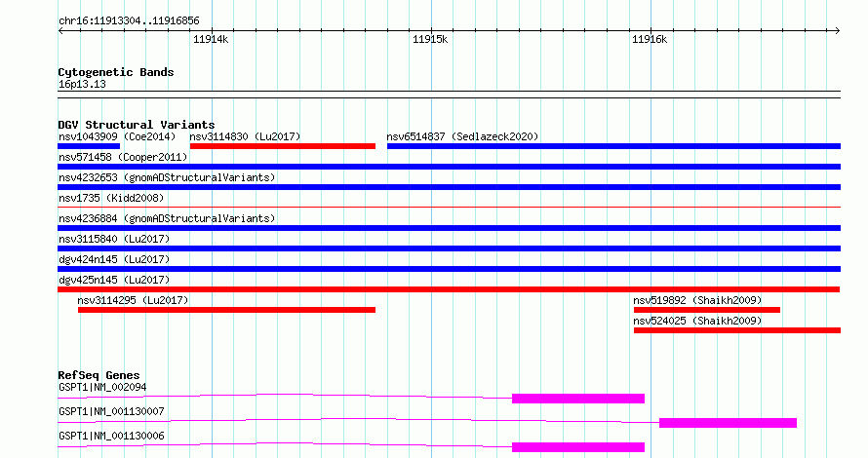Open the nsv3114830 (Lu2017) variant label
The width and height of the screenshot is (868, 458).
[x=245, y=136]
